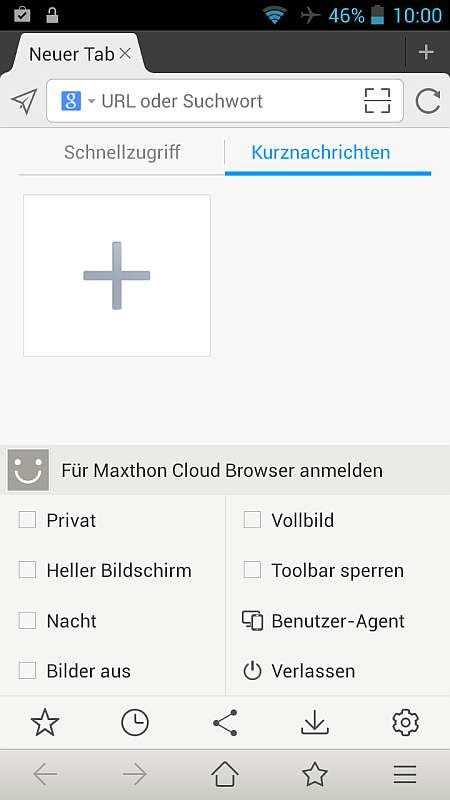Open the QR code scanner icon
The height and width of the screenshot is (800, 450).
point(378,101)
